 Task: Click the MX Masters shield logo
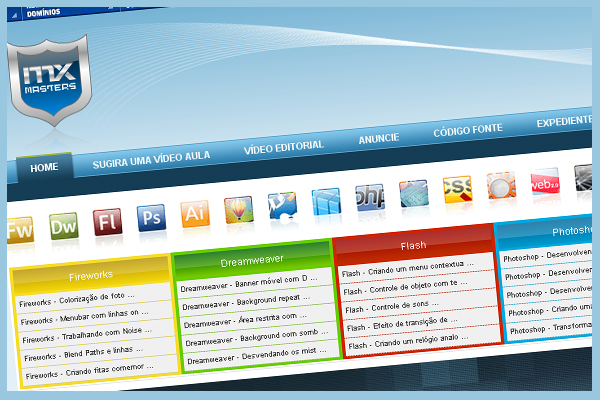click(49, 80)
